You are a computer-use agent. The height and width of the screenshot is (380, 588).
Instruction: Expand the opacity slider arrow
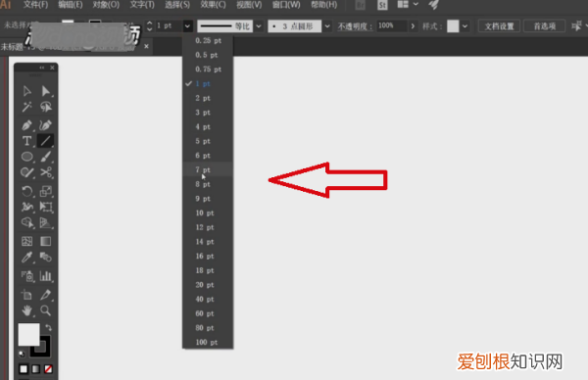(x=413, y=26)
